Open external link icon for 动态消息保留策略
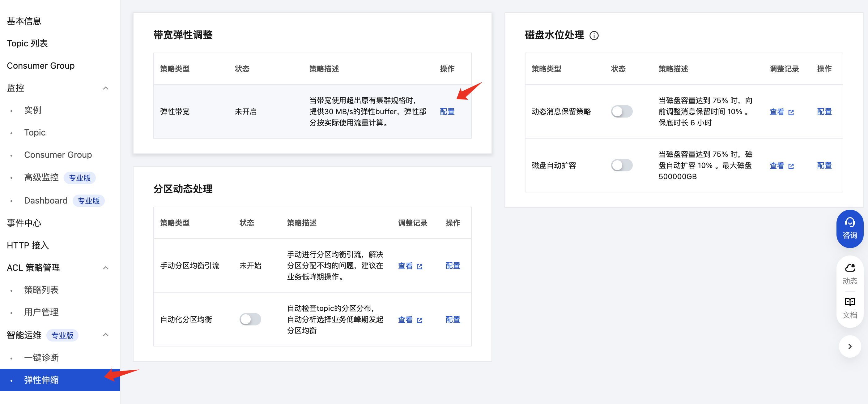The height and width of the screenshot is (404, 868). pyautogui.click(x=791, y=112)
